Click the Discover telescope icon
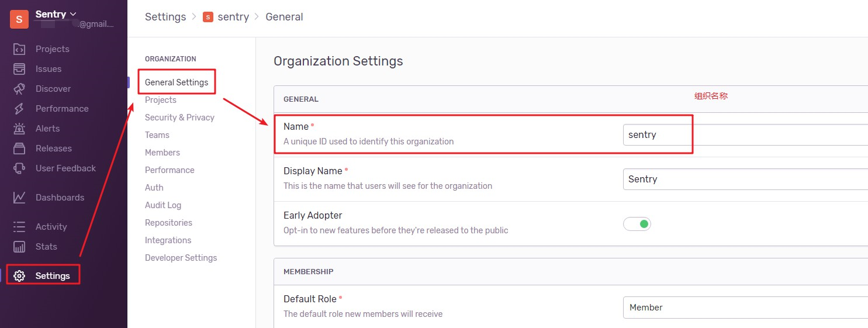This screenshot has width=868, height=328. pyautogui.click(x=19, y=89)
